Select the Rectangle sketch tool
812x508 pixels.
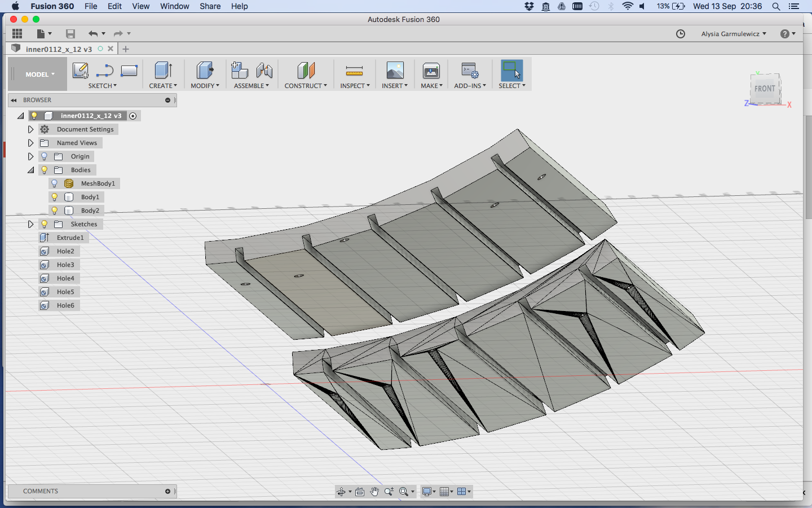coord(129,71)
